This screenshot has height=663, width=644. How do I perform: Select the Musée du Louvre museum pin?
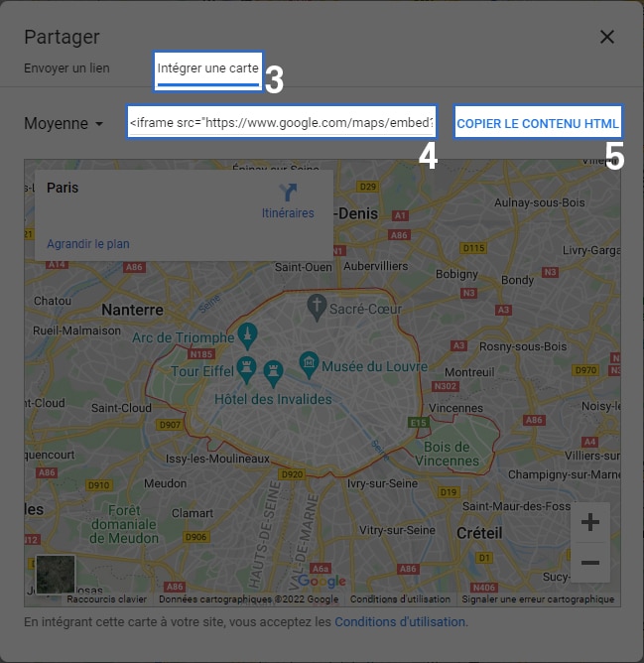tap(309, 362)
